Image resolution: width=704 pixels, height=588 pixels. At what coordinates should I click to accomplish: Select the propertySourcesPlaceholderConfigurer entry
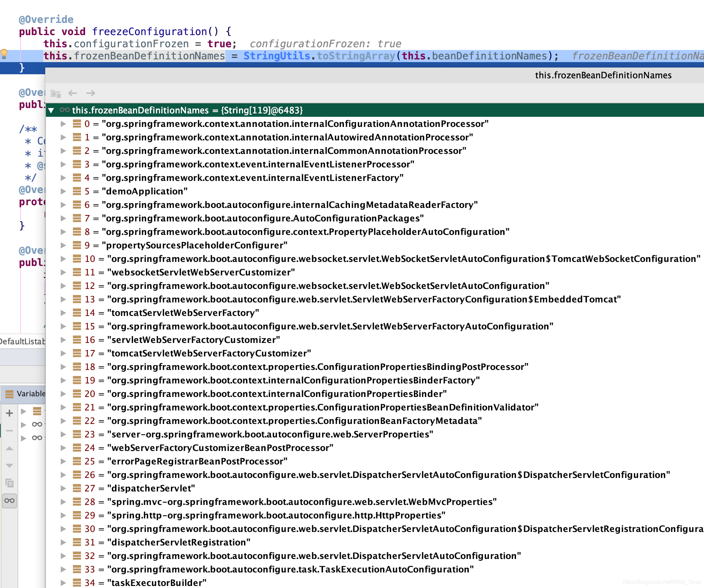[x=196, y=245]
